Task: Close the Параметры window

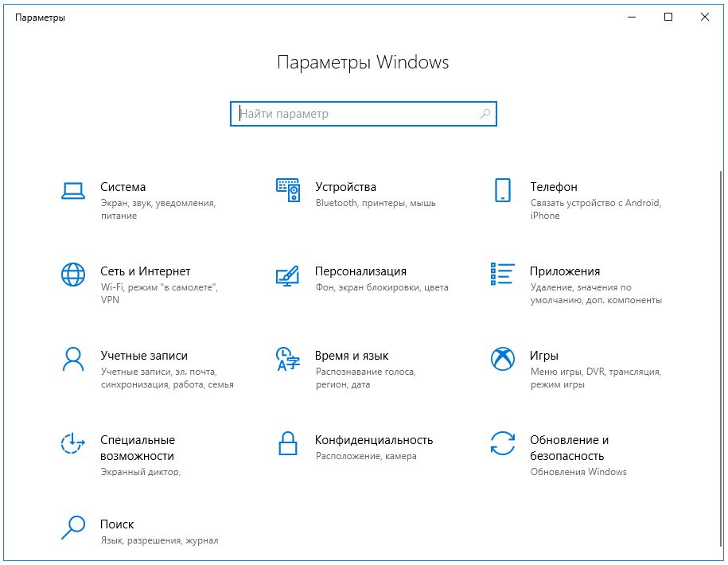Action: [x=705, y=18]
